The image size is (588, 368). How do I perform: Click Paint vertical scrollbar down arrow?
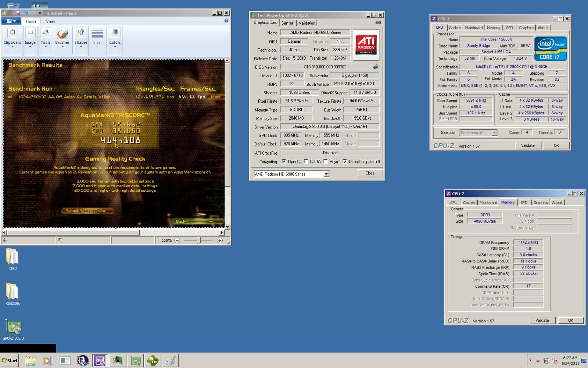227,227
